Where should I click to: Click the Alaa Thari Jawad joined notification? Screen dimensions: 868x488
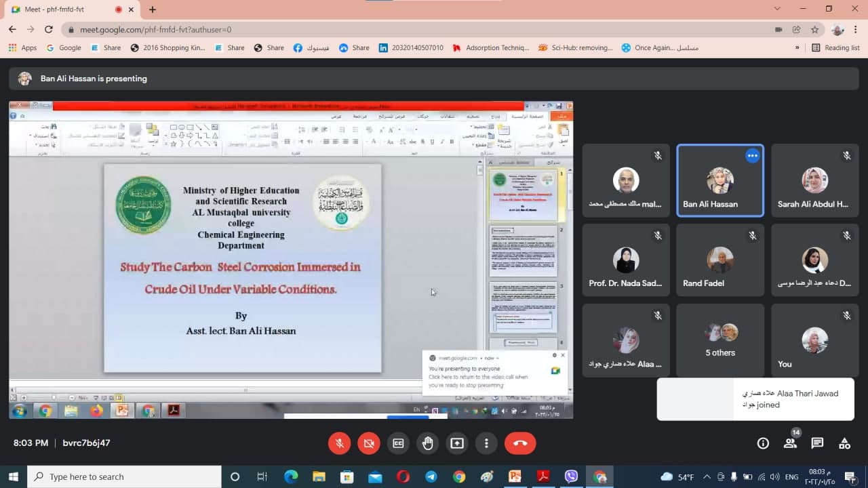[755, 399]
